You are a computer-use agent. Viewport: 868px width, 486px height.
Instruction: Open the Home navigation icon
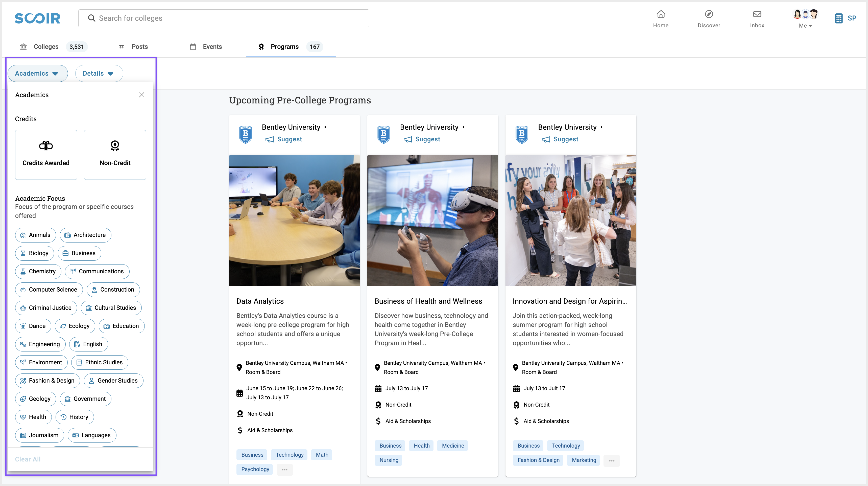click(661, 14)
